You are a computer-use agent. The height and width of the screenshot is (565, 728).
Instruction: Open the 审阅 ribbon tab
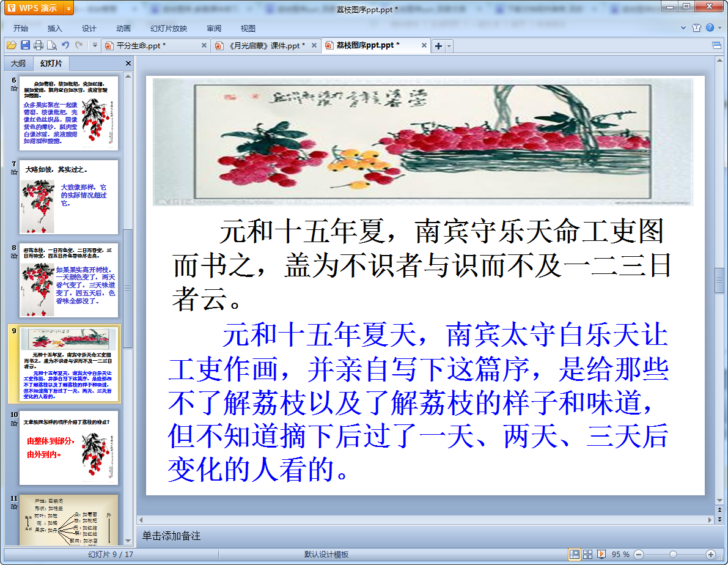pos(214,28)
